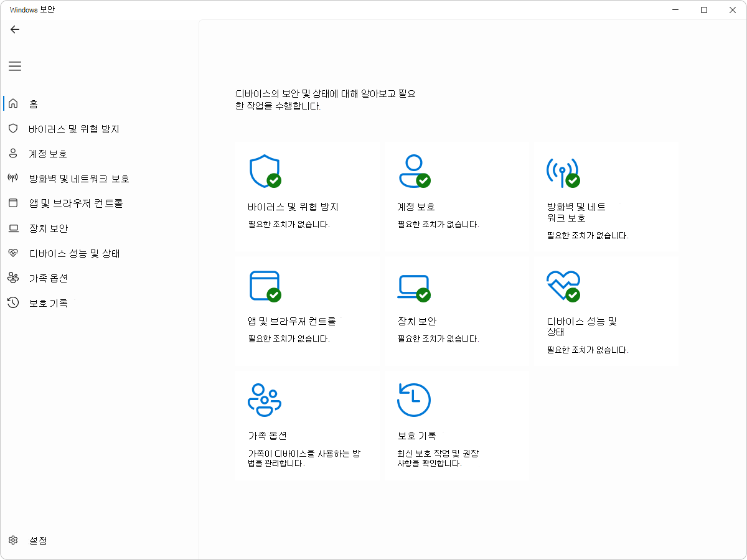Open 방화벽 및 네트워크 보호 sidebar item

click(x=79, y=179)
